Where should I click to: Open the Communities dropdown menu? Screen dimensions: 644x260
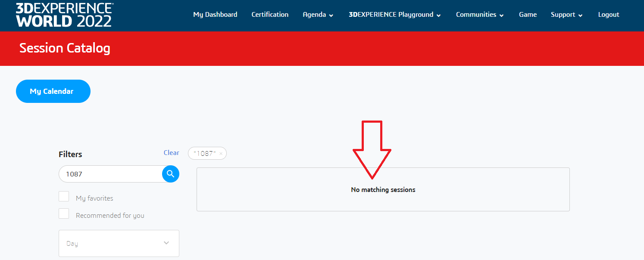(480, 15)
